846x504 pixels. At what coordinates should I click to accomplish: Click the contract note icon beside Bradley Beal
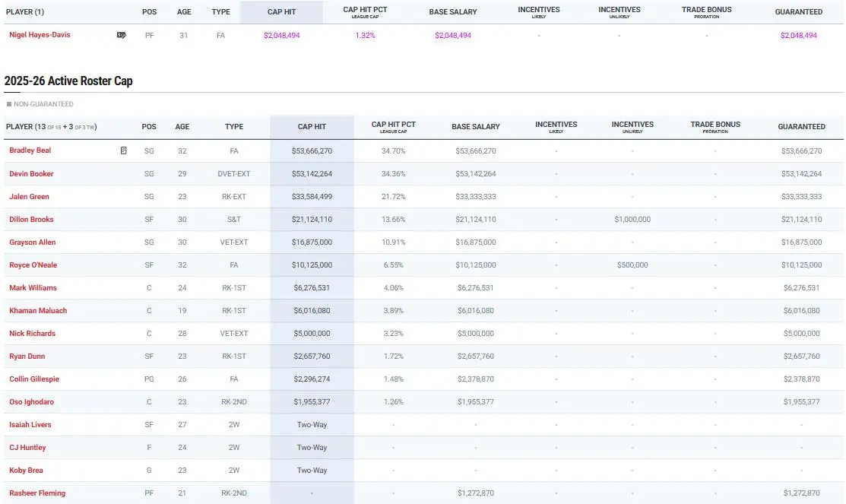click(124, 151)
